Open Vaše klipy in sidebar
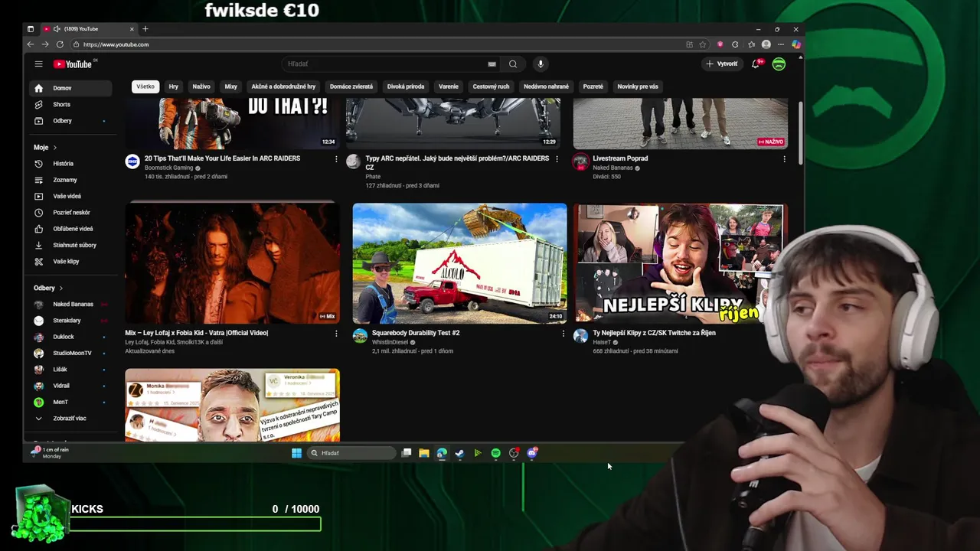This screenshot has height=551, width=980. tap(69, 262)
